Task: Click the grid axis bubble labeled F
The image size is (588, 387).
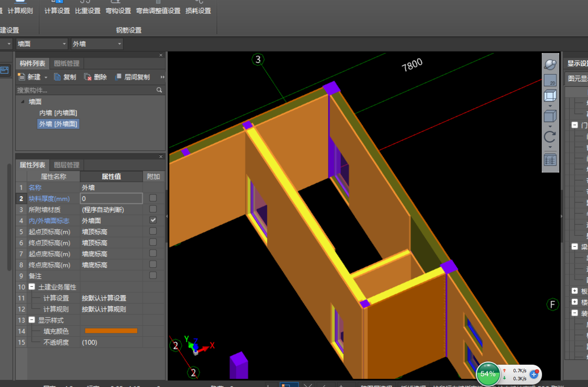Action: point(553,304)
